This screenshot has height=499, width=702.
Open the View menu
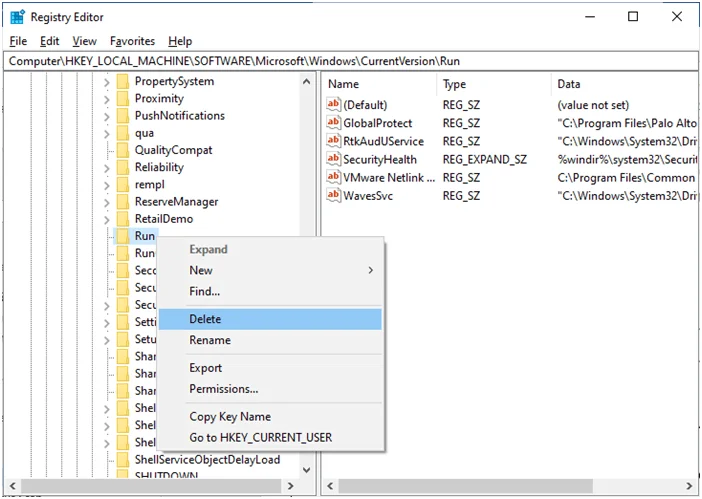(85, 41)
